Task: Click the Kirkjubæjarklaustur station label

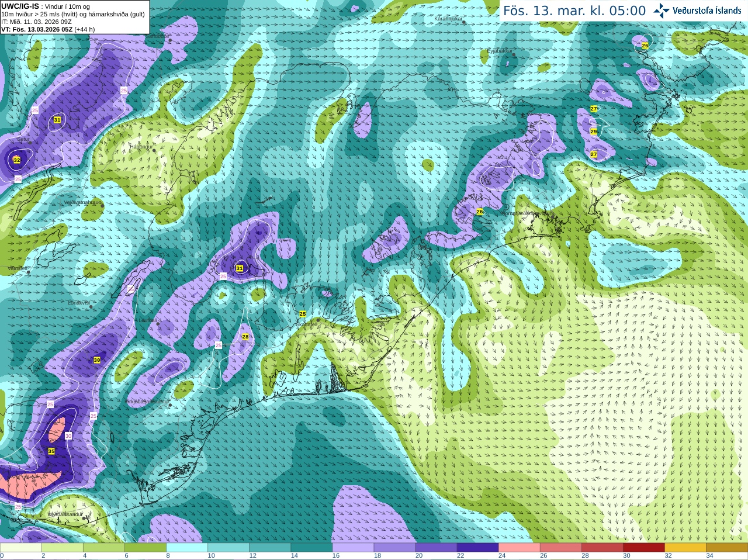Action: point(147,402)
